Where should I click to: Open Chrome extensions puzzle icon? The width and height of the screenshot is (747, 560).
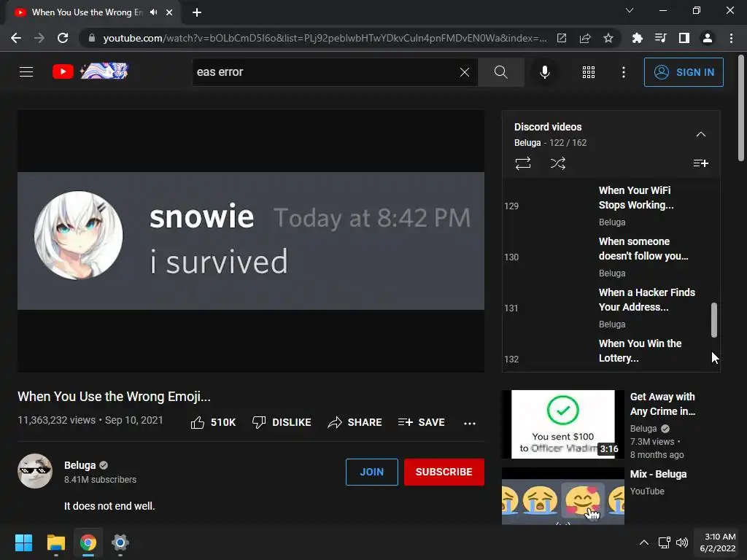tap(637, 38)
